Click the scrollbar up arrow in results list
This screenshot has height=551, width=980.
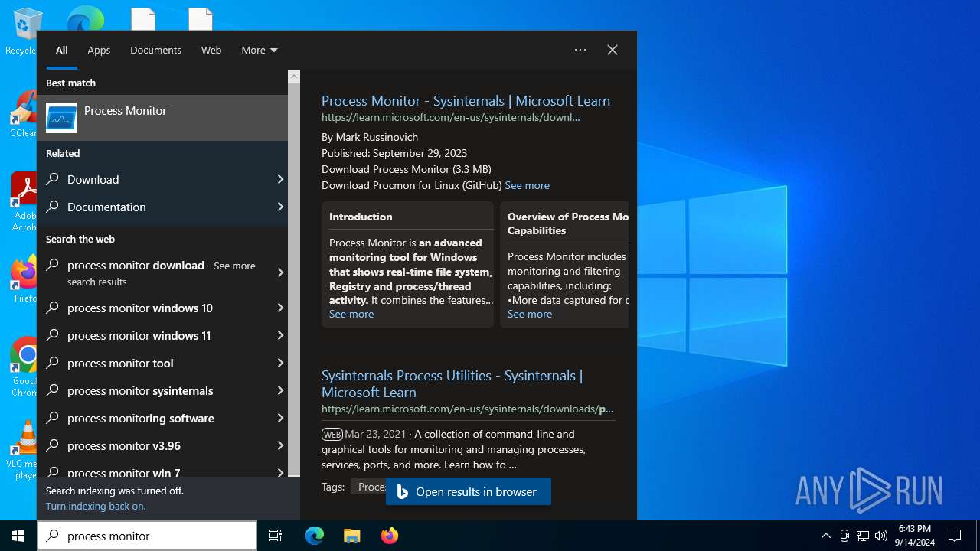[294, 77]
